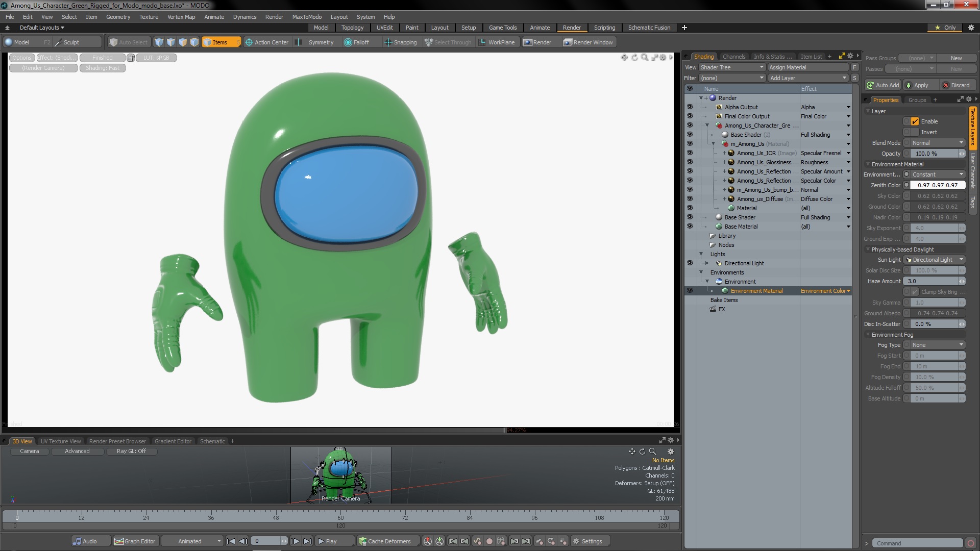The width and height of the screenshot is (980, 551).
Task: Toggle the layer Enable checkbox
Action: 915,121
